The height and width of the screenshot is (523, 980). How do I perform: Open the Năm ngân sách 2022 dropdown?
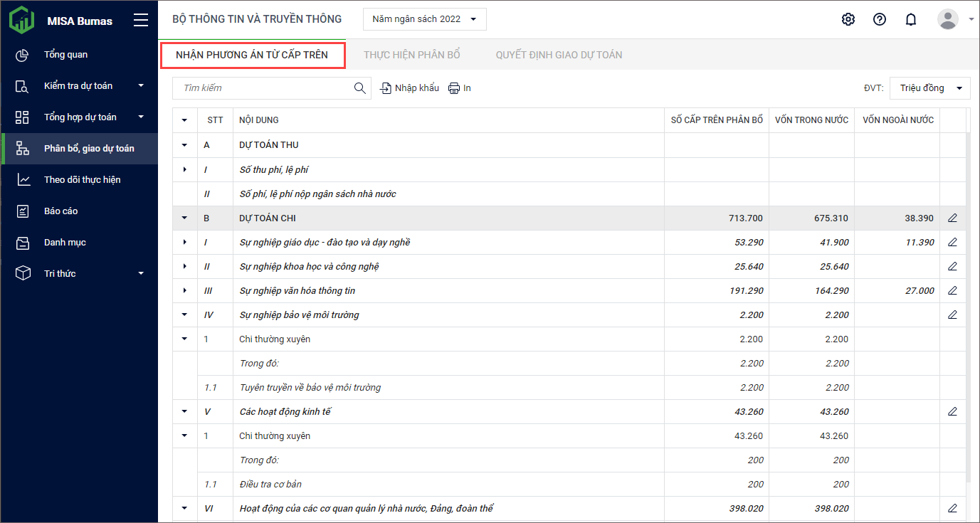tap(424, 19)
